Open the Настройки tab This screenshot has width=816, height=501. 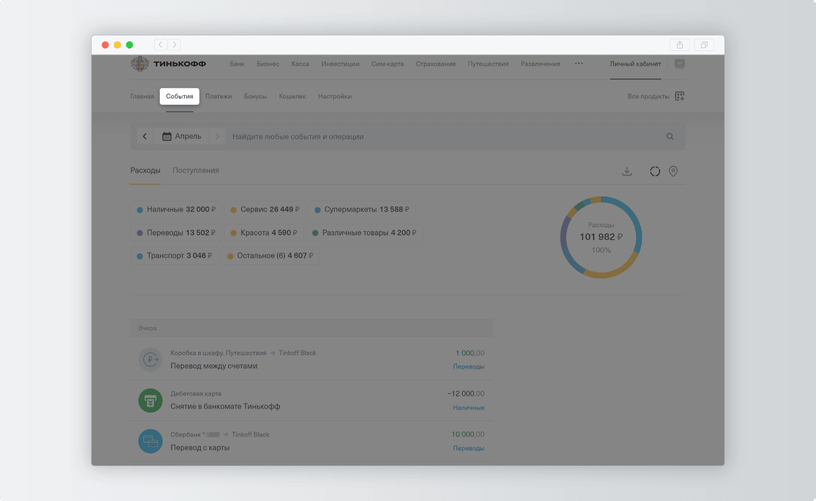tap(335, 96)
